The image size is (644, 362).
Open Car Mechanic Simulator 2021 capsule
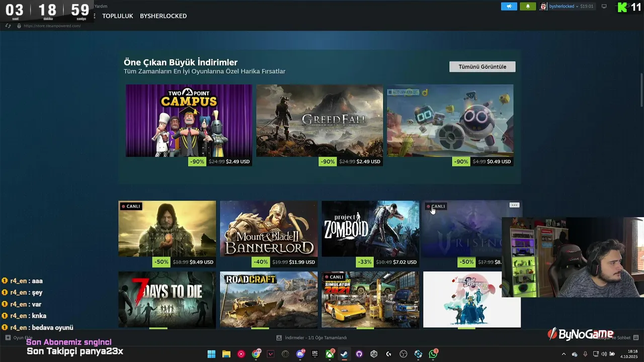click(370, 300)
